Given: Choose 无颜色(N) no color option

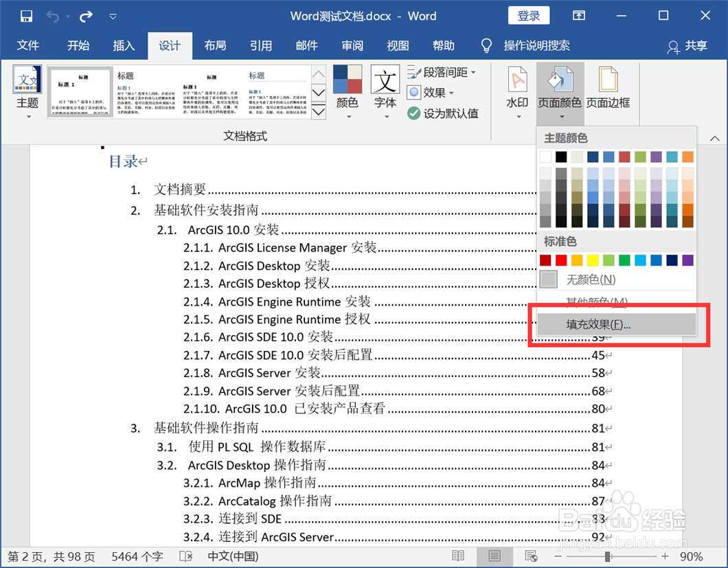Looking at the screenshot, I should [x=617, y=280].
